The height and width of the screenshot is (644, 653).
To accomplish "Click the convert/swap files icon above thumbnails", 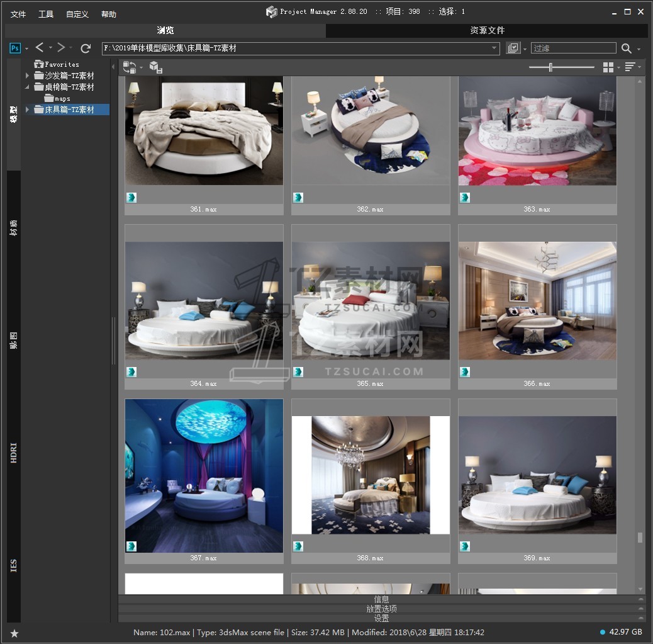I will (x=130, y=67).
